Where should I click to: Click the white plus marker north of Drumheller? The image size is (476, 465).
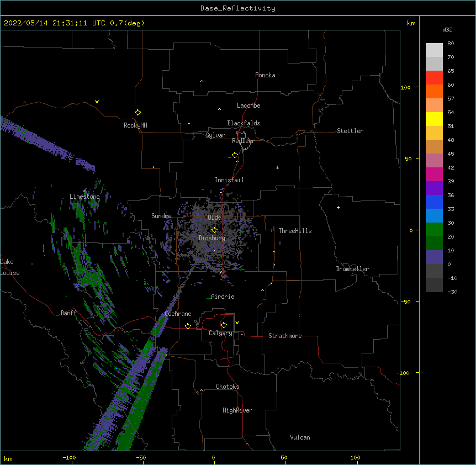[338, 207]
